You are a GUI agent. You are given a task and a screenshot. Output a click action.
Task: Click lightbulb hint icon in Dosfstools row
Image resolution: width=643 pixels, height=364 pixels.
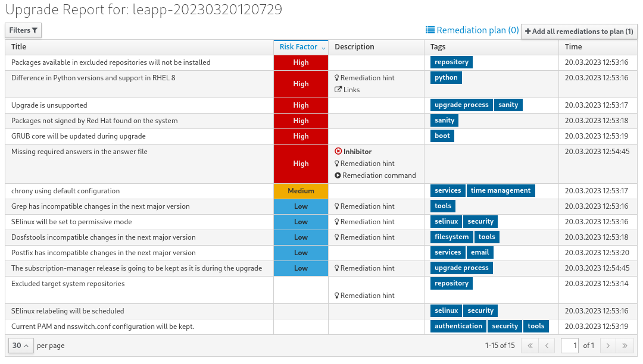tap(336, 237)
